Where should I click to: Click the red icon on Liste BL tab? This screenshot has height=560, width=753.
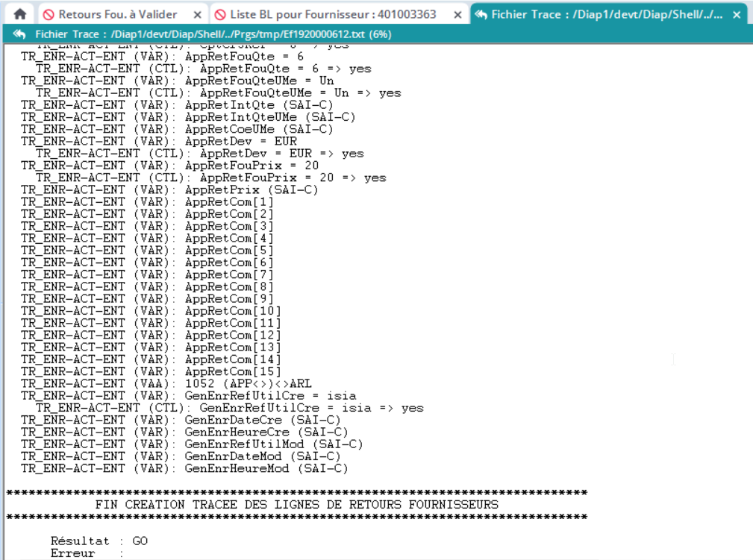tap(220, 14)
